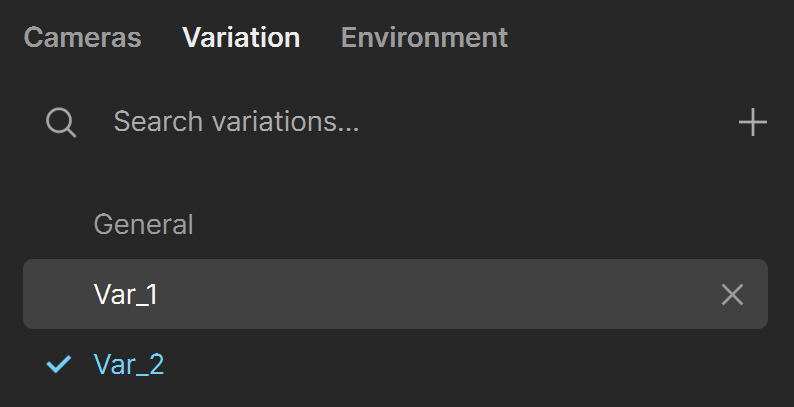Click the plus icon to add variation
Image resolution: width=794 pixels, height=407 pixels.
click(x=752, y=122)
